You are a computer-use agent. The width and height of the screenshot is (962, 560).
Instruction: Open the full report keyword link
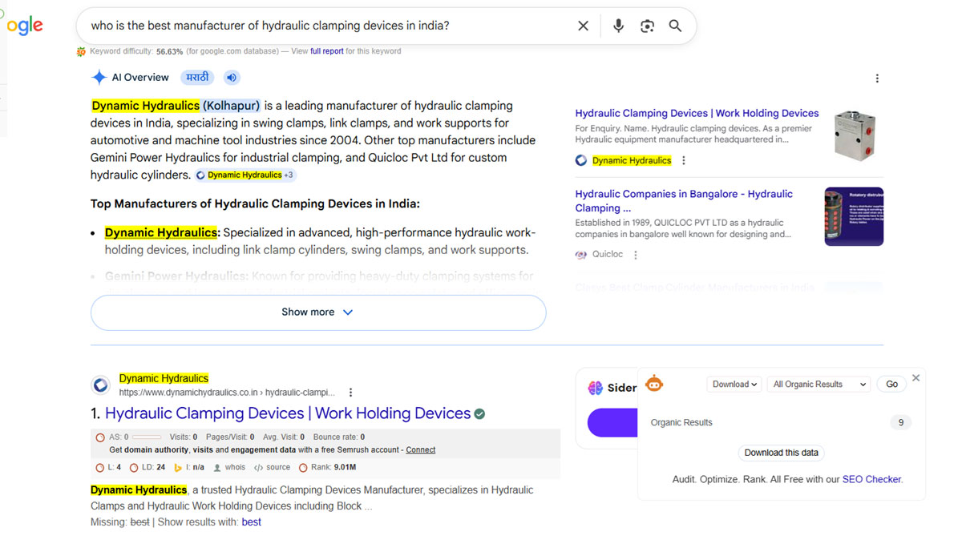point(327,51)
